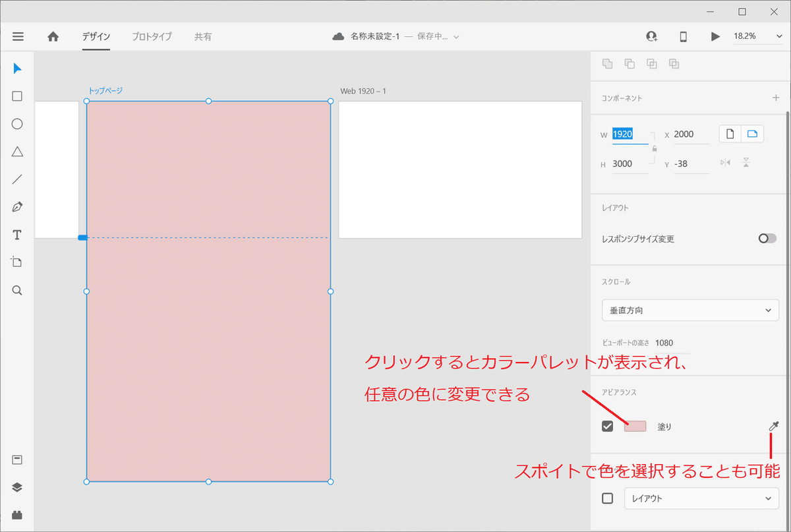This screenshot has height=532, width=791.
Task: Select the Rectangle tool
Action: coord(18,96)
